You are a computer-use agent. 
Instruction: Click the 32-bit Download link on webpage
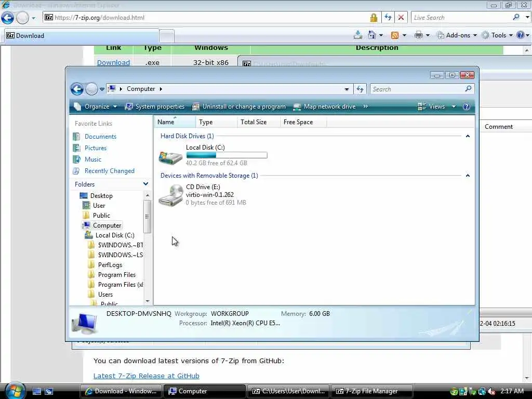(113, 62)
